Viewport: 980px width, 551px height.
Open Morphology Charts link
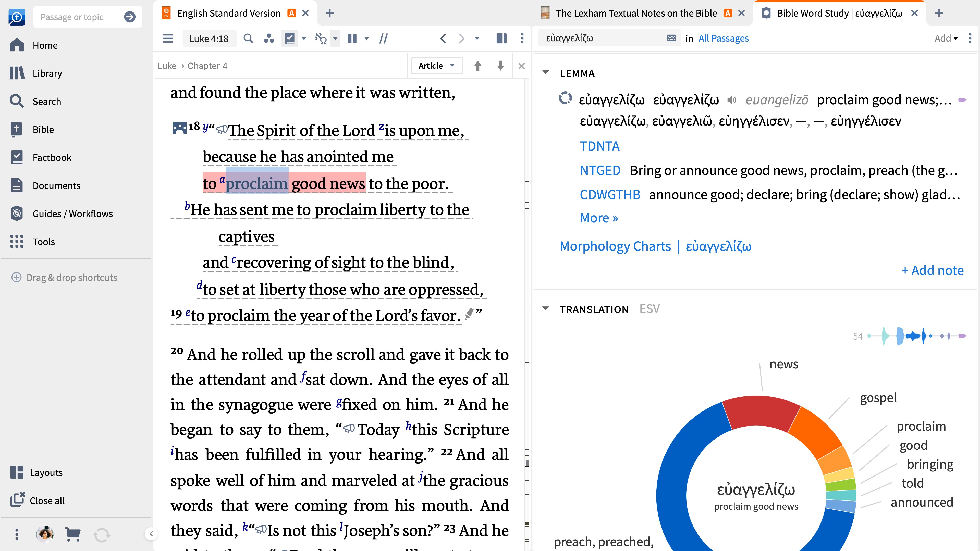point(615,246)
